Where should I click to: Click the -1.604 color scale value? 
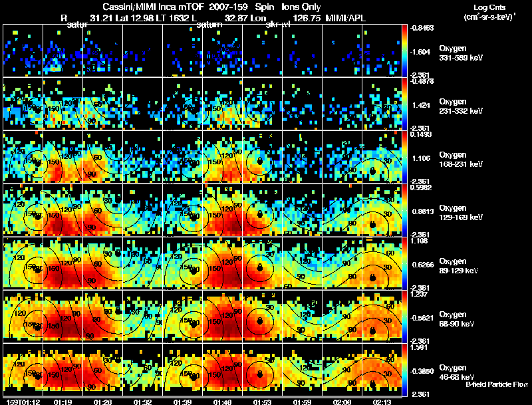click(x=420, y=52)
